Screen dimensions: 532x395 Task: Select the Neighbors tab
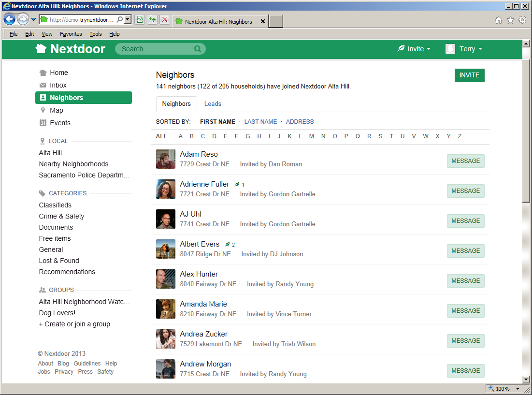(x=176, y=104)
